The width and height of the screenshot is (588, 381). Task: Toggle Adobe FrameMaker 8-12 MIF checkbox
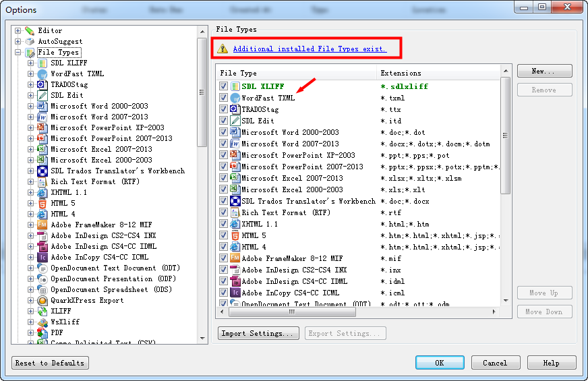click(223, 258)
